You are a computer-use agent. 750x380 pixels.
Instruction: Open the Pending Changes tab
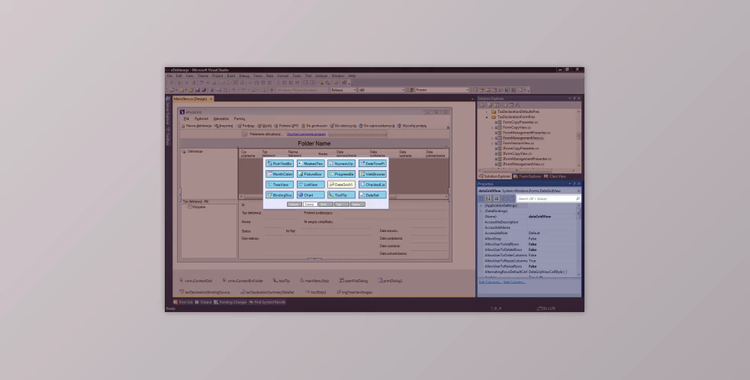coord(231,302)
